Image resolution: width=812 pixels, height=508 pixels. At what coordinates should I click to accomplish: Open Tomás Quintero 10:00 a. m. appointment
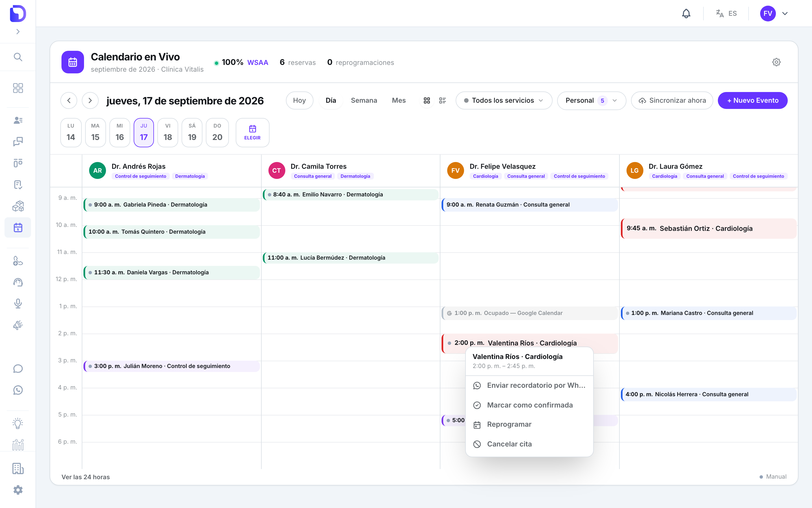(172, 232)
